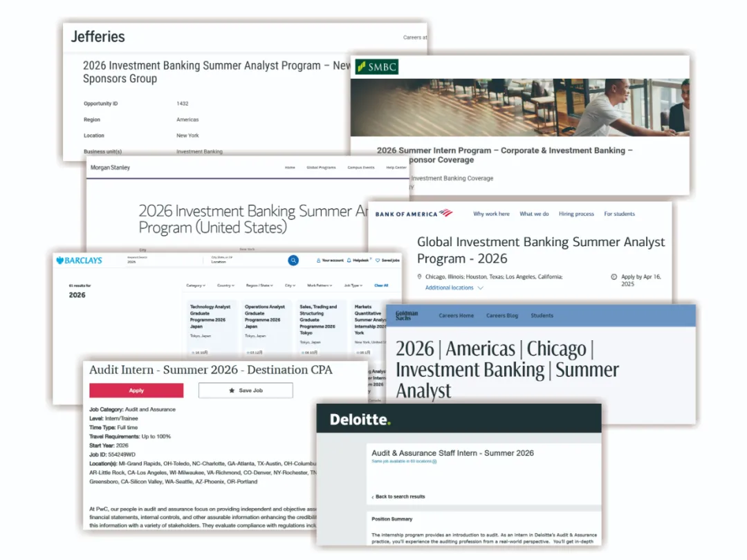Expand the Region / State filter
Viewport: 747px width, 560px height.
point(259,286)
